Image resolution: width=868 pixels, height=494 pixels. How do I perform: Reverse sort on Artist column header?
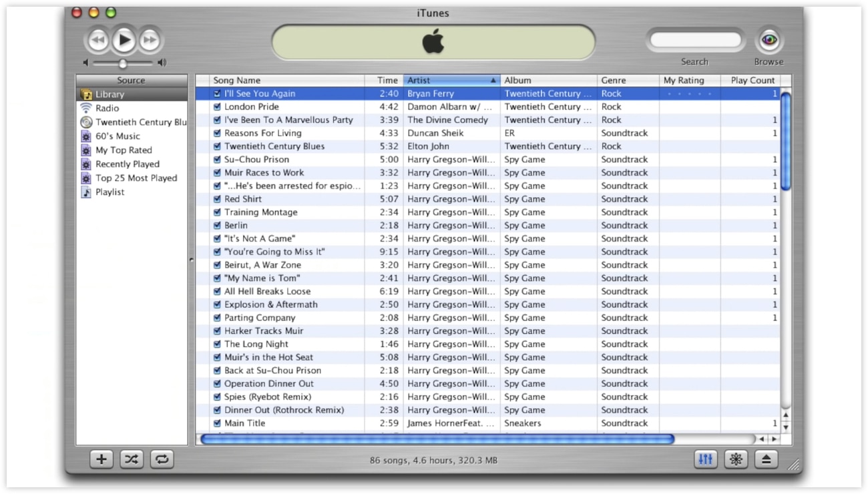[451, 80]
